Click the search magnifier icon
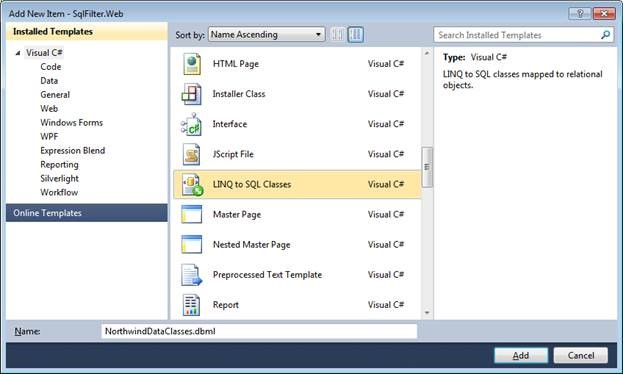 tap(605, 35)
